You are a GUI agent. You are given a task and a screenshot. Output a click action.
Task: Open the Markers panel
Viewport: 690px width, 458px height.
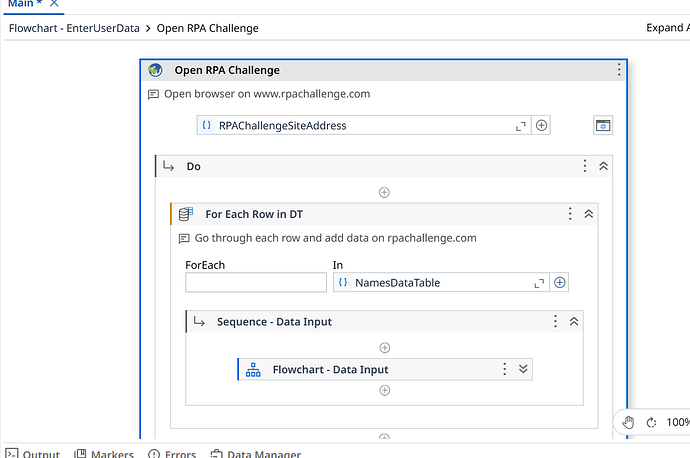coord(104,454)
